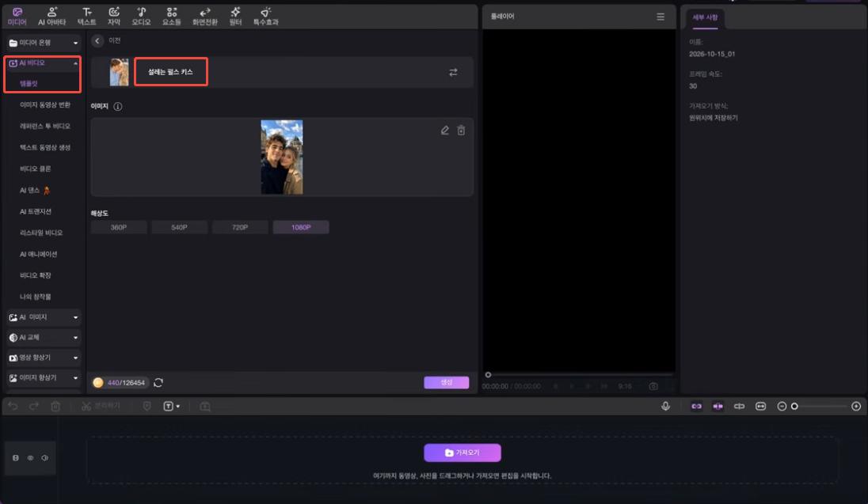The height and width of the screenshot is (504, 868).
Task: Select 1080P resolution
Action: (x=301, y=227)
